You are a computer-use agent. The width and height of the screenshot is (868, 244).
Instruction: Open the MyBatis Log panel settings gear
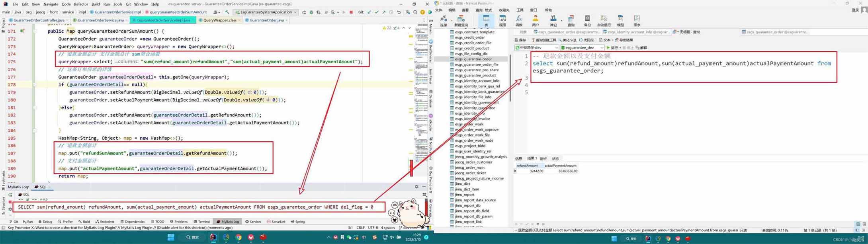pos(416,187)
